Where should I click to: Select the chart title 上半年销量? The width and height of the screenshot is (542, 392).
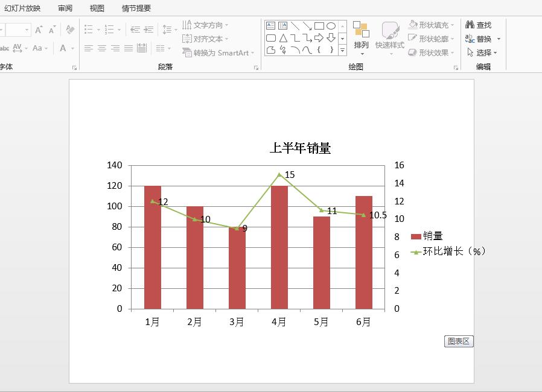point(300,148)
